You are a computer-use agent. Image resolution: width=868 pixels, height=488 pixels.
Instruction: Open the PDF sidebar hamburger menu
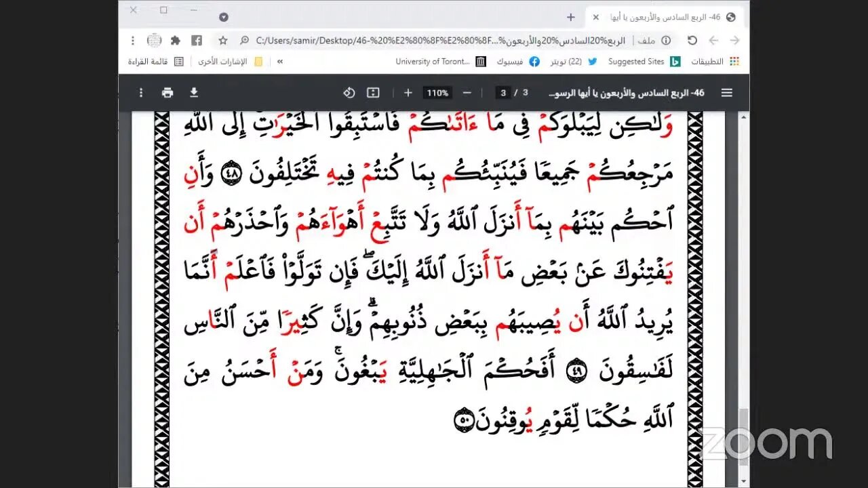click(x=727, y=93)
